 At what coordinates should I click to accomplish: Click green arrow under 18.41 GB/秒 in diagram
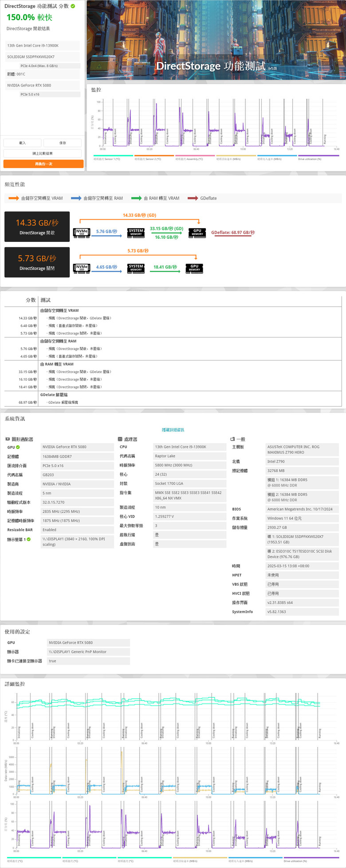[165, 271]
